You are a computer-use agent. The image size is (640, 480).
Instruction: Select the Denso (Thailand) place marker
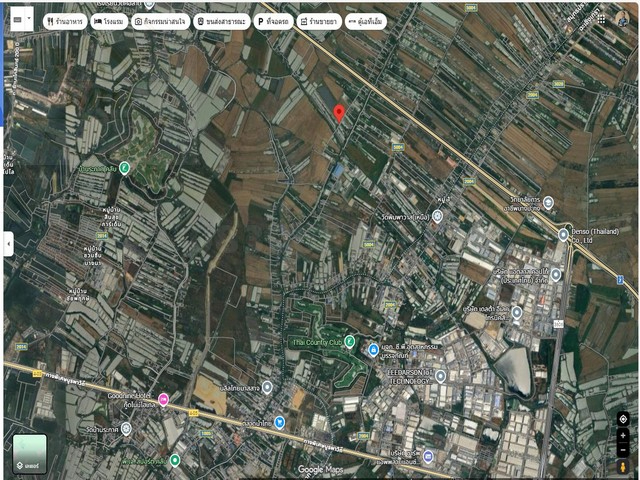tap(563, 235)
